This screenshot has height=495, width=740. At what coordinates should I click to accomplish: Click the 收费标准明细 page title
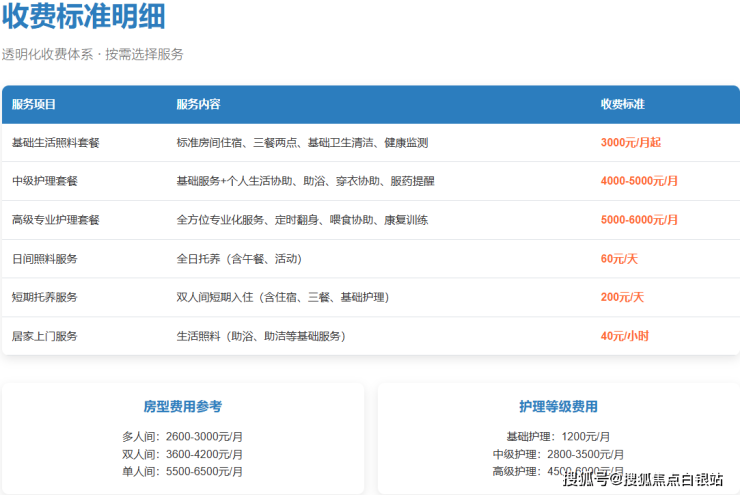click(x=84, y=17)
